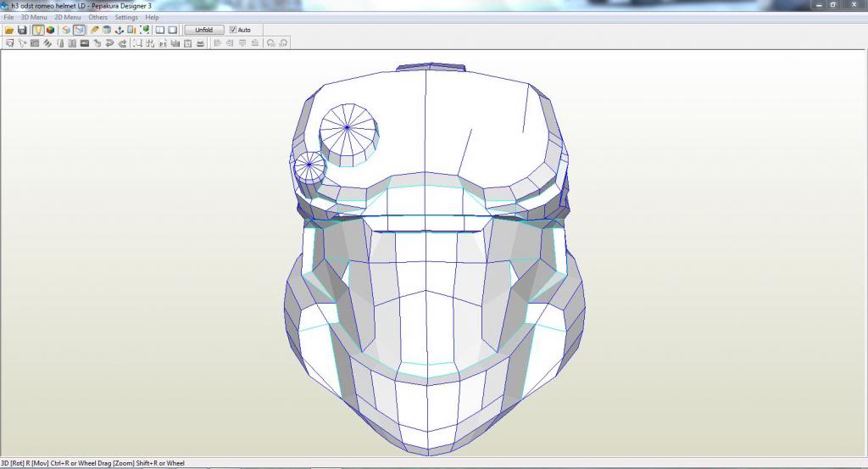Click the large round circle on the helmet model
The width and height of the screenshot is (868, 469).
348,128
